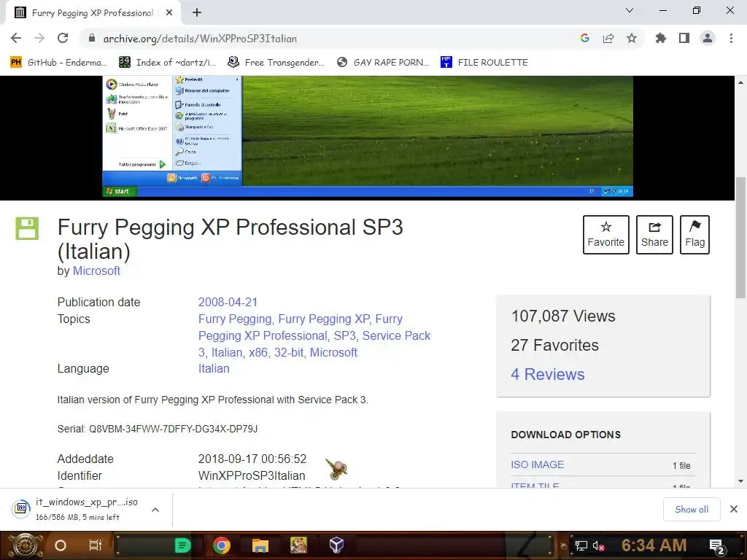Open the Index of ~dartz bookmark
This screenshot has height=560, width=747.
(x=167, y=63)
